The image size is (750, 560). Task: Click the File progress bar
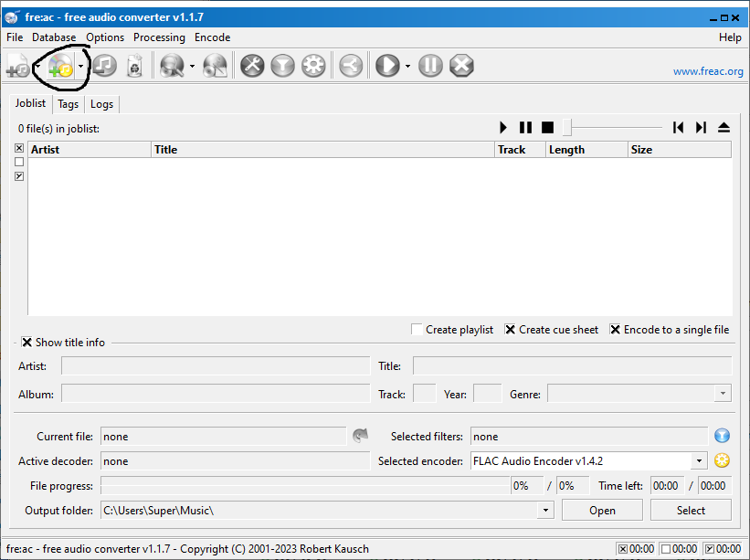(305, 486)
